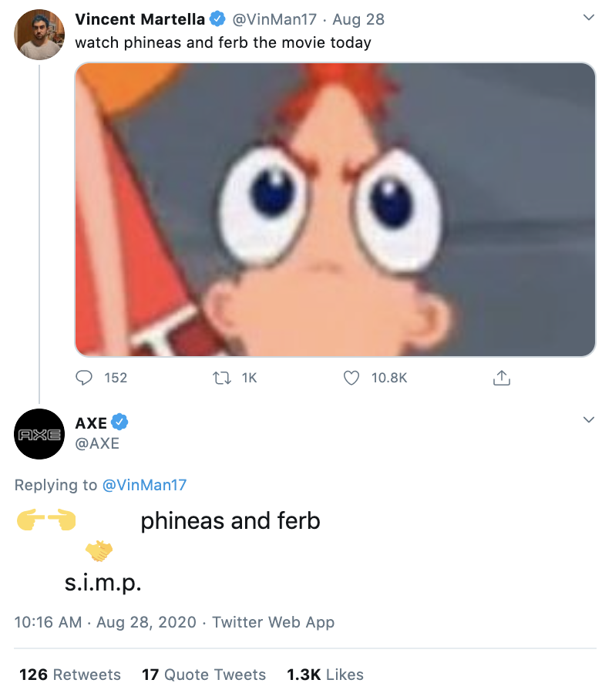Viewport: 612px width, 700px height.
Task: Expand the more options chevron on Vincent's tweet
Action: (x=588, y=17)
